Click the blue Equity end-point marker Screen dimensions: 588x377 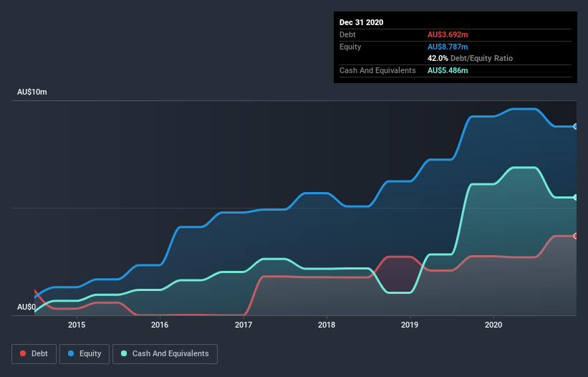(x=576, y=127)
